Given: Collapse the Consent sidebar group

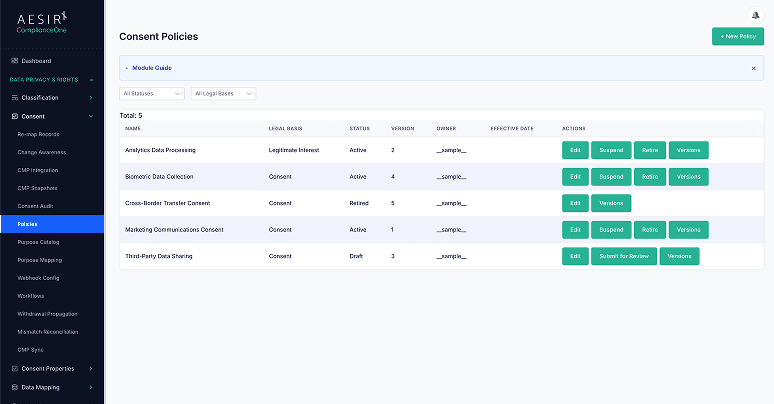Looking at the screenshot, I should (91, 116).
